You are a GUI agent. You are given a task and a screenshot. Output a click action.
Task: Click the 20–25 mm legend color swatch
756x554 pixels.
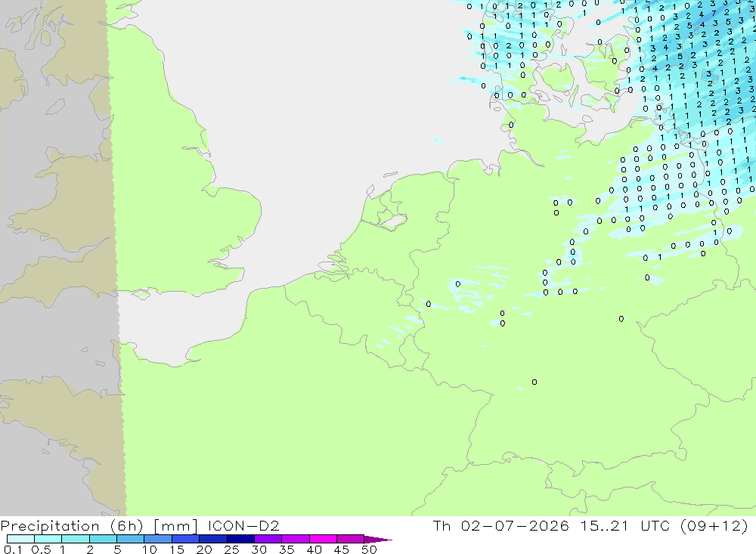coord(213,539)
